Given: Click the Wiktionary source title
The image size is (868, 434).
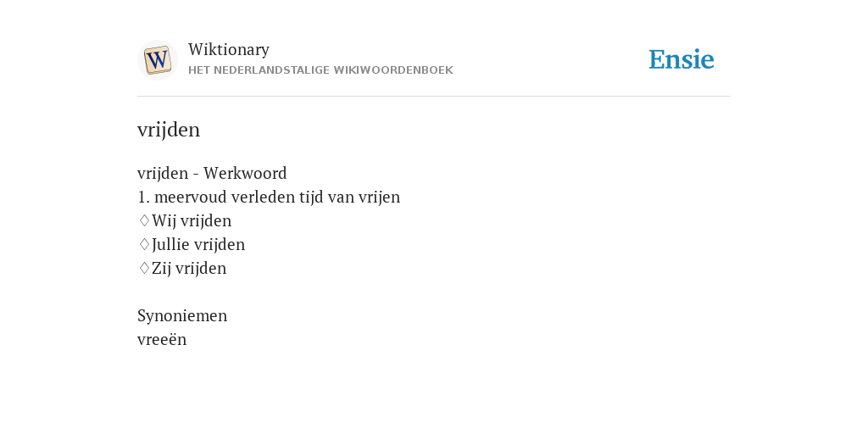Looking at the screenshot, I should point(229,49).
